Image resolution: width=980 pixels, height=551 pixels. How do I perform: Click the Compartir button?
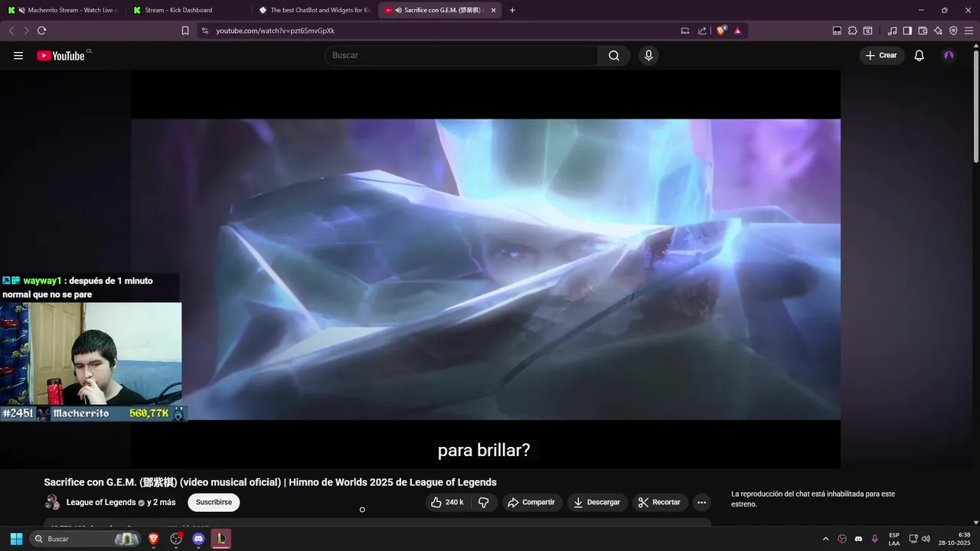pos(532,502)
